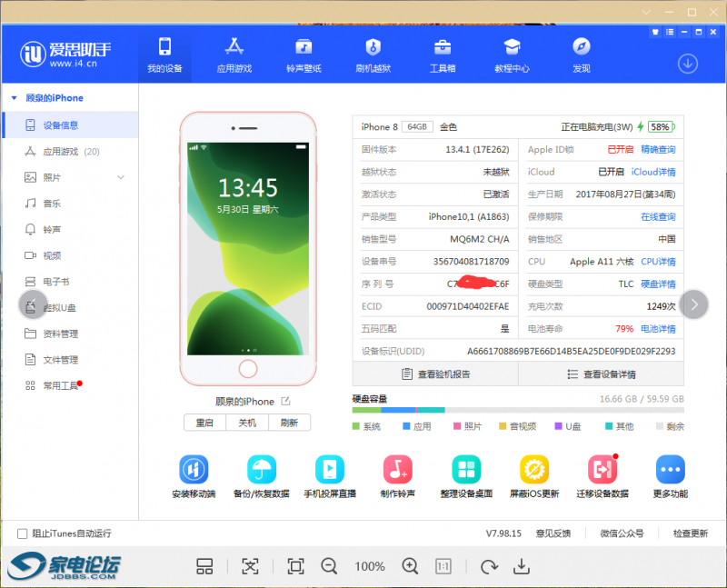Open 视频 sidebar item
Image resolution: width=727 pixels, height=588 pixels.
70,255
